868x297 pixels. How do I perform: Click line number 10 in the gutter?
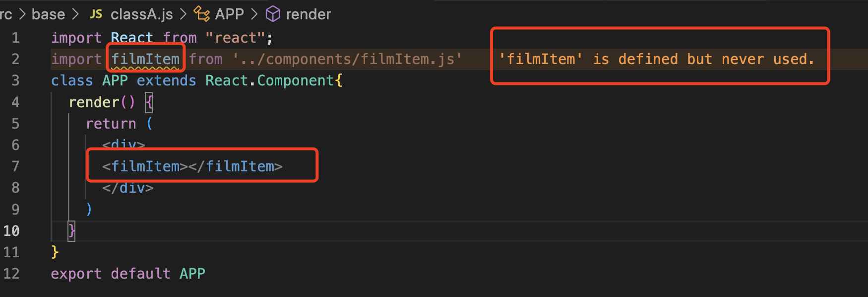12,231
